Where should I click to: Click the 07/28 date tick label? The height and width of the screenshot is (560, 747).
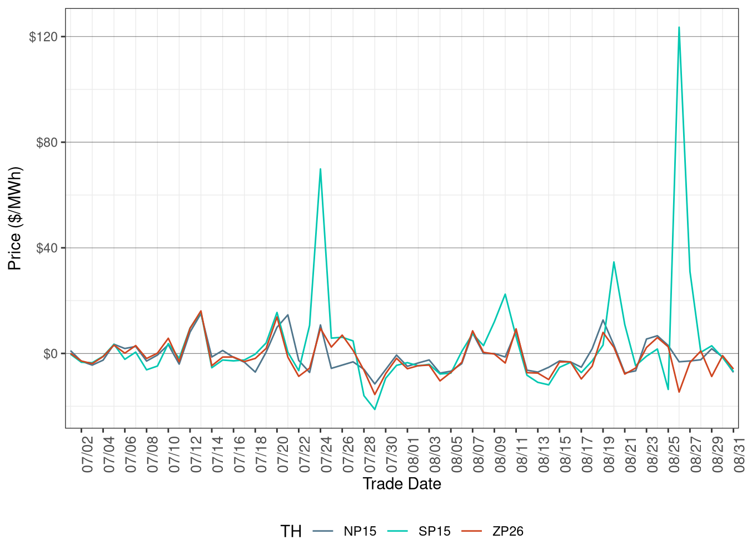[x=370, y=454]
